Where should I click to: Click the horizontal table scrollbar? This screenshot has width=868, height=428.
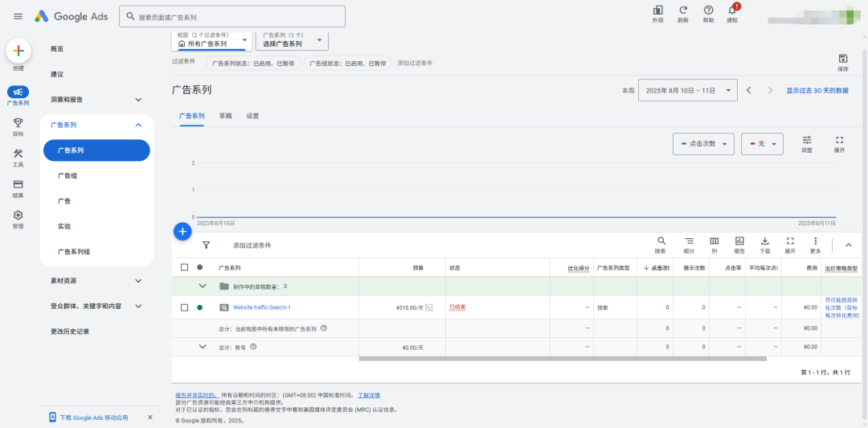[x=563, y=359]
